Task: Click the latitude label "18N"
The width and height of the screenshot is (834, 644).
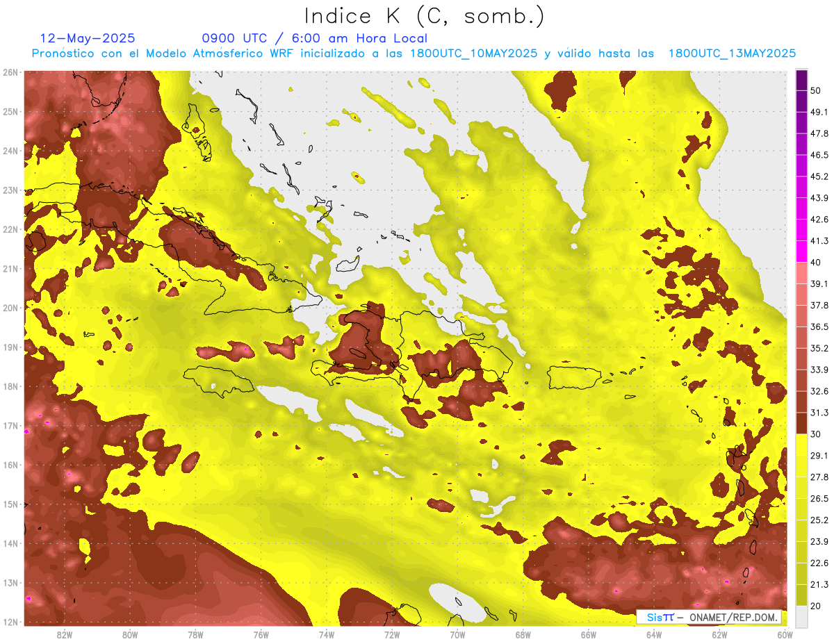Action: coord(10,386)
